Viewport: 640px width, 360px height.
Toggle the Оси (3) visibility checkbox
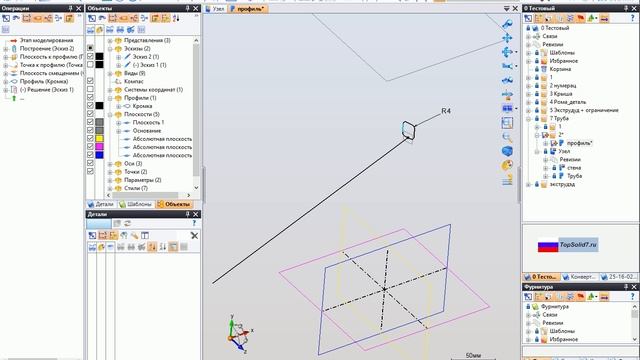[x=90, y=163]
